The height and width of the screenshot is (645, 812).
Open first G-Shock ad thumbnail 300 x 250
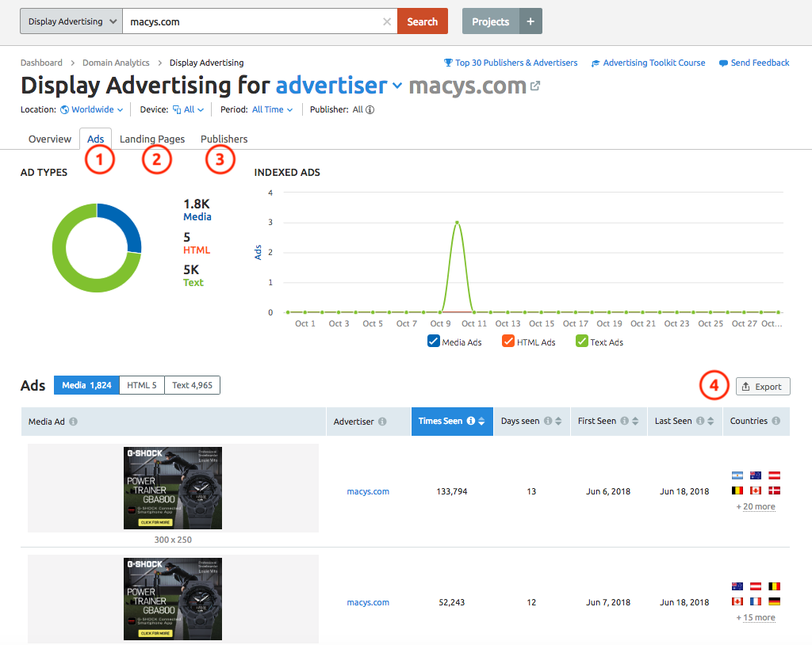[173, 487]
